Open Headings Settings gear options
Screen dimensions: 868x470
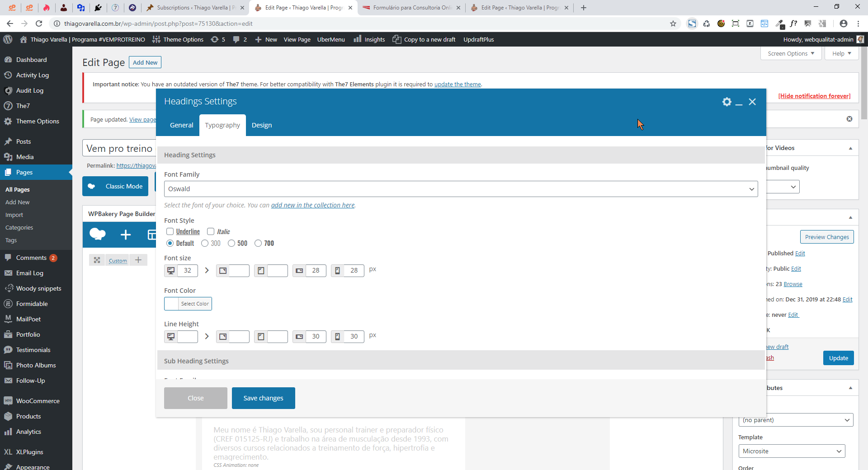click(x=726, y=102)
